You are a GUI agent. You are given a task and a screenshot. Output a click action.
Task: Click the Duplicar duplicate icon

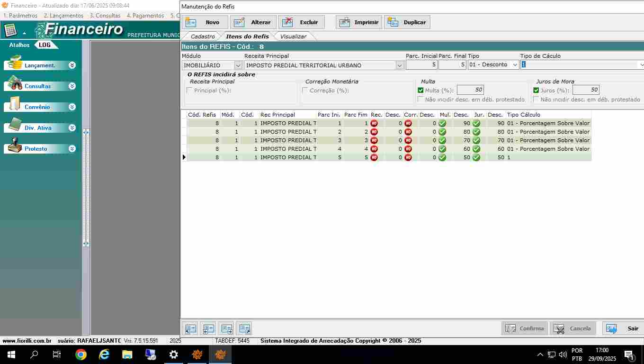tap(393, 22)
